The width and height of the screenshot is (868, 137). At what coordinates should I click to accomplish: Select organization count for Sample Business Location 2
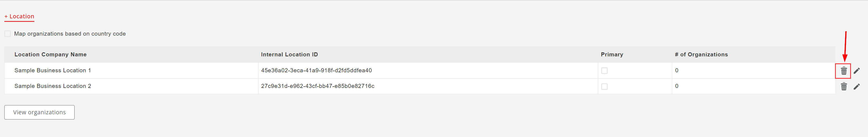pos(677,86)
